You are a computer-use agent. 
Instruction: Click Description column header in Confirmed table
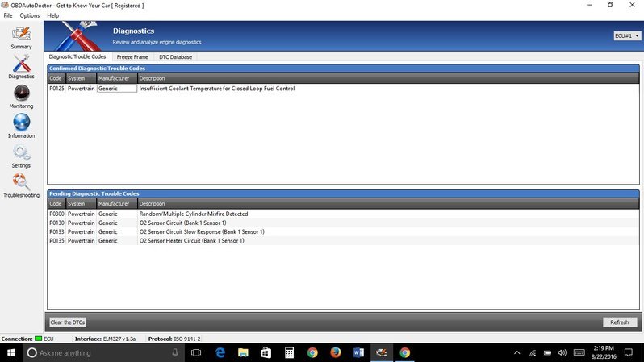(388, 78)
